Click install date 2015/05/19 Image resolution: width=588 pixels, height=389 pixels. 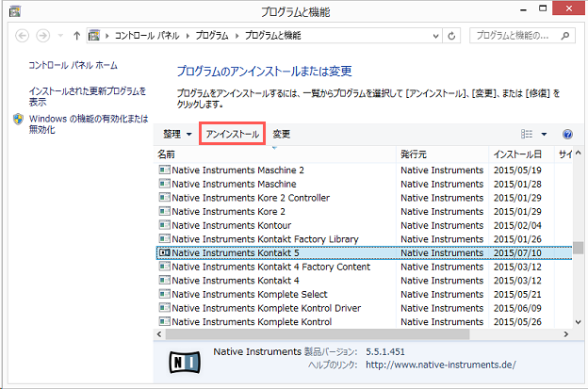point(517,170)
